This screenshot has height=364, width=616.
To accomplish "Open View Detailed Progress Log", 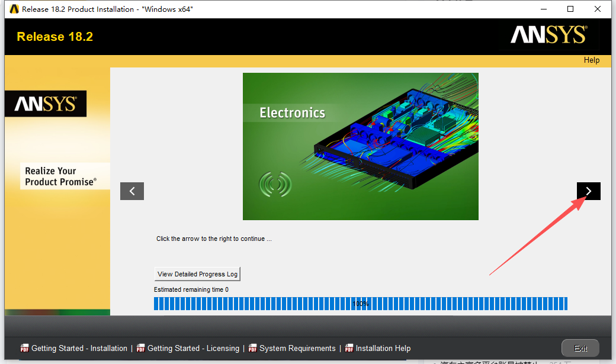I will tap(197, 274).
